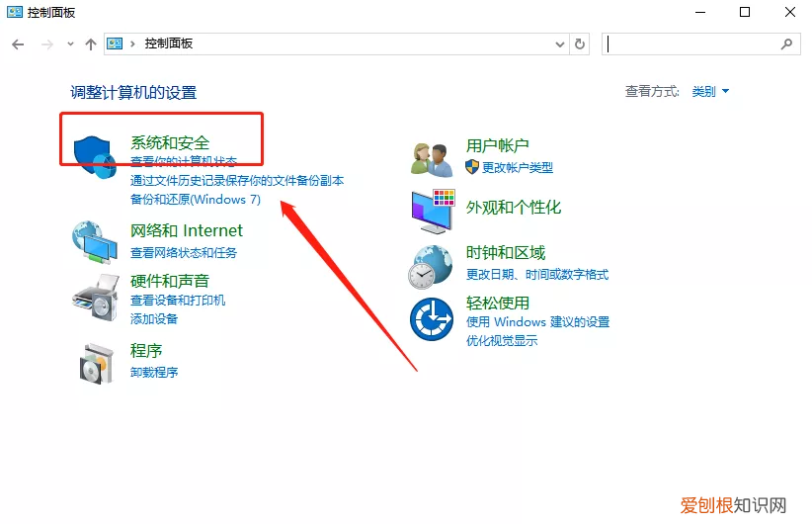This screenshot has width=812, height=524.
Task: Open the User Accounts people icon
Action: (432, 160)
